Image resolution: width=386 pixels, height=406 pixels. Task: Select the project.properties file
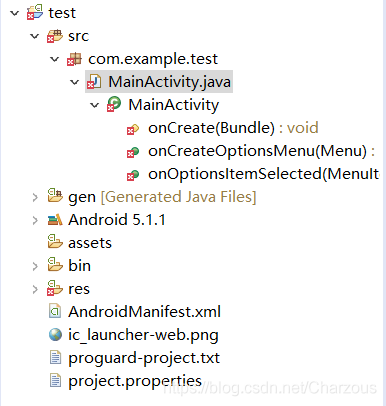tap(135, 381)
